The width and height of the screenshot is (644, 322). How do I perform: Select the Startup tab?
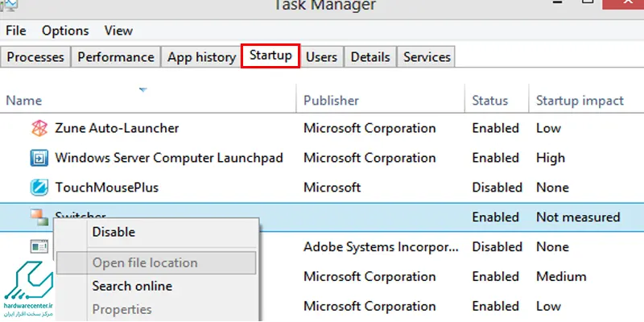pos(270,56)
